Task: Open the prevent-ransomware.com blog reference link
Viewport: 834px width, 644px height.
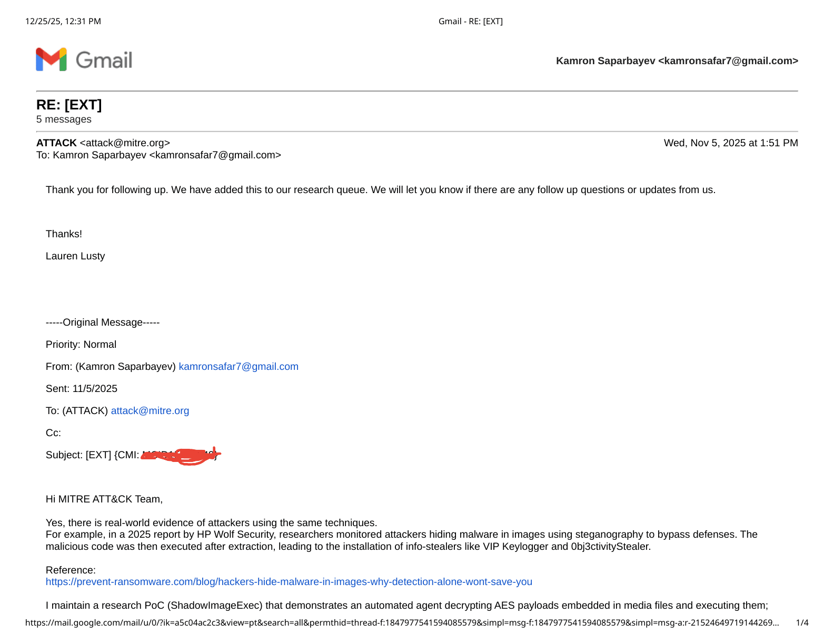Action: pyautogui.click(x=289, y=582)
